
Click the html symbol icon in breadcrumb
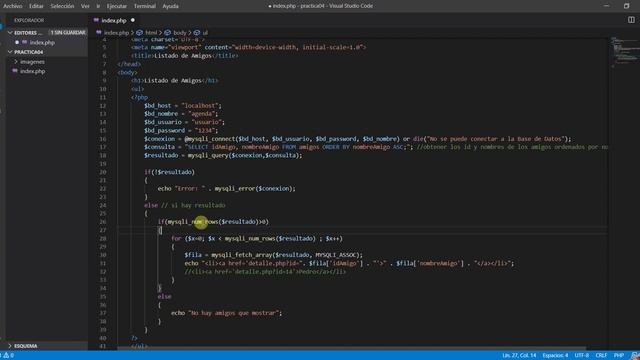tap(140, 33)
